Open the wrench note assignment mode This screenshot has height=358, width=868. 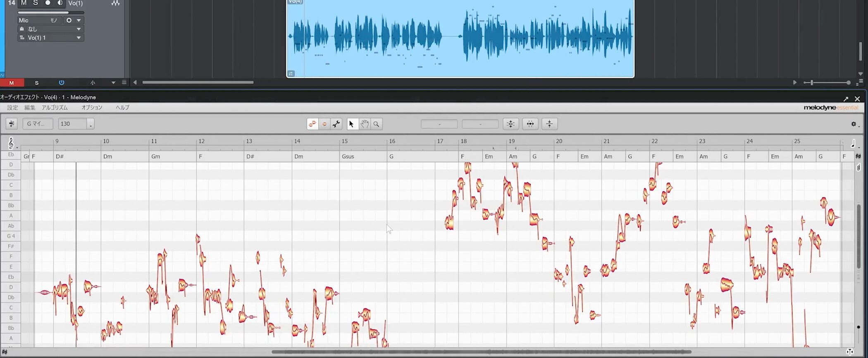336,124
